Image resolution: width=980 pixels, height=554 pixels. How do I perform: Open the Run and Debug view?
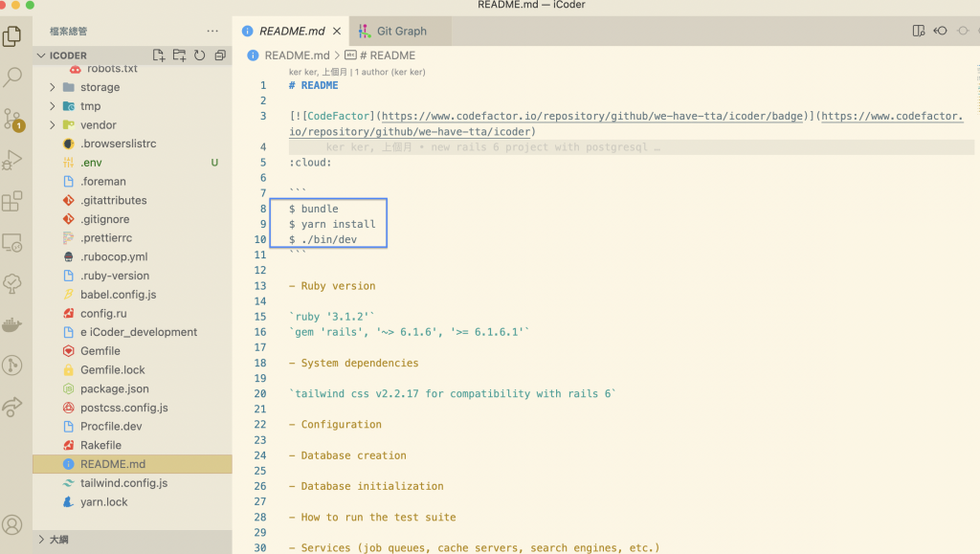tap(12, 160)
